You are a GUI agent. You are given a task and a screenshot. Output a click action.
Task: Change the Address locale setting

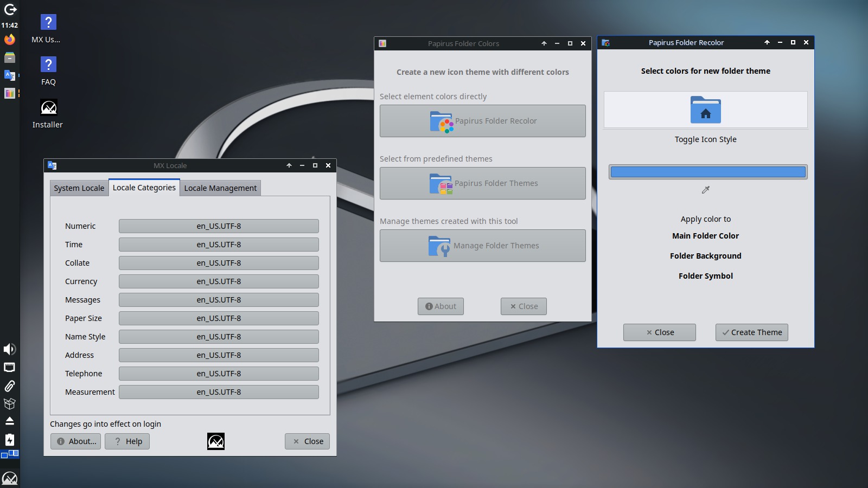tap(219, 355)
